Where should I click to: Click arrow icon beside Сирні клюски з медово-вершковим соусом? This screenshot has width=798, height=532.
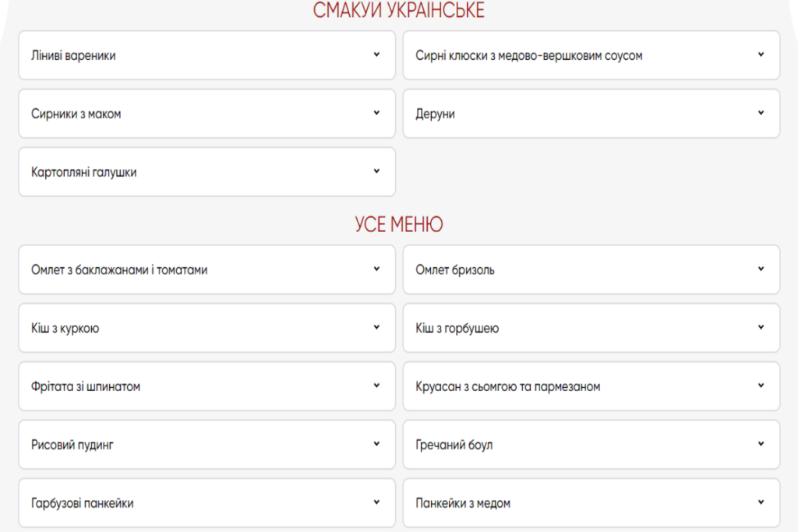click(x=761, y=55)
